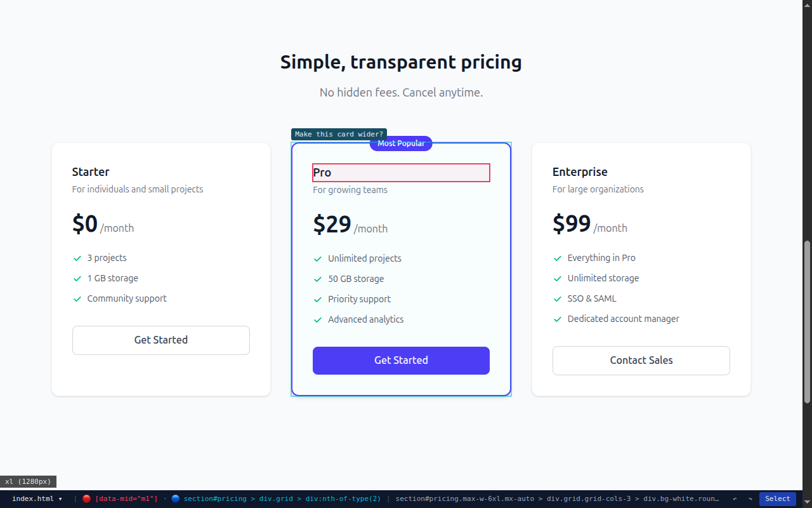Click the checkmark next to SSO & SAML
812x508 pixels.
[x=558, y=298]
